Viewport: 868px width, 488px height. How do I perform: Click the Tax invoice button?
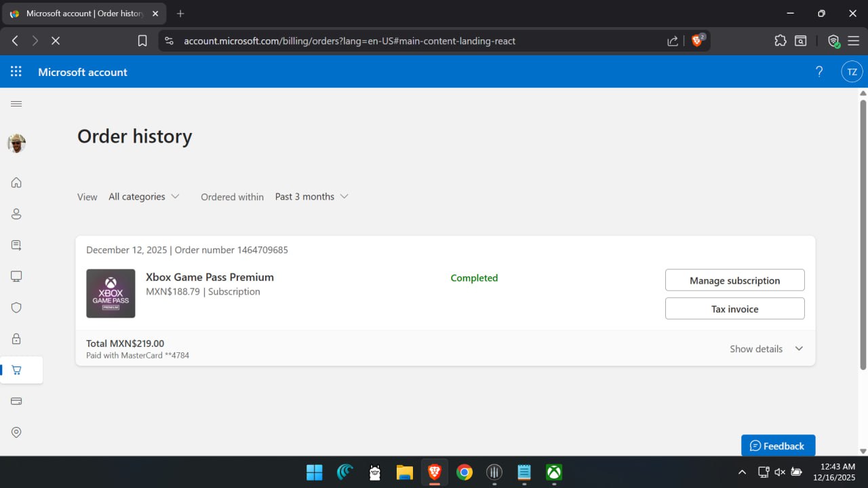point(734,309)
